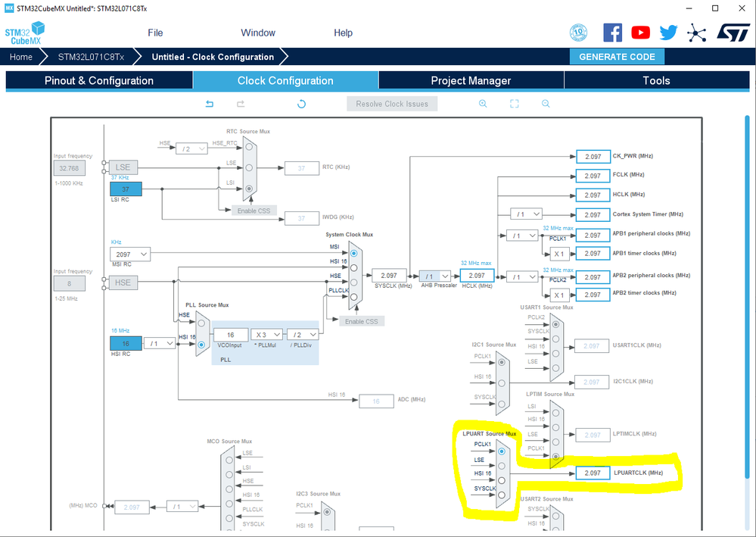Select PLLCLK in System Clock Mux
Image resolution: width=756 pixels, height=537 pixels.
pyautogui.click(x=354, y=297)
